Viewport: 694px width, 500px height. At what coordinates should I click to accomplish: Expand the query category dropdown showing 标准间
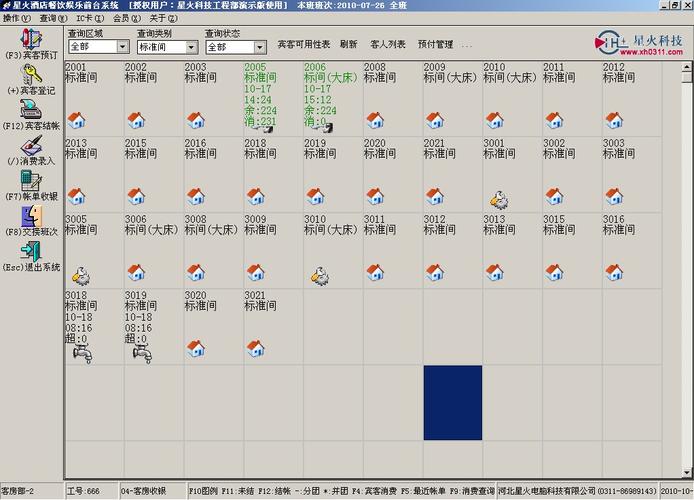191,47
